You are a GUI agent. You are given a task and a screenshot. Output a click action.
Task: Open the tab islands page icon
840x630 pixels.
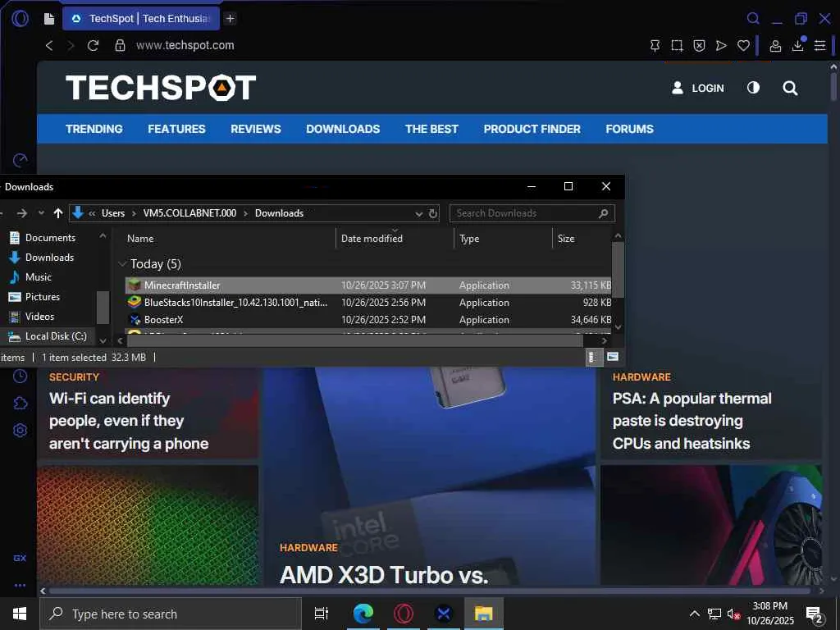click(49, 19)
